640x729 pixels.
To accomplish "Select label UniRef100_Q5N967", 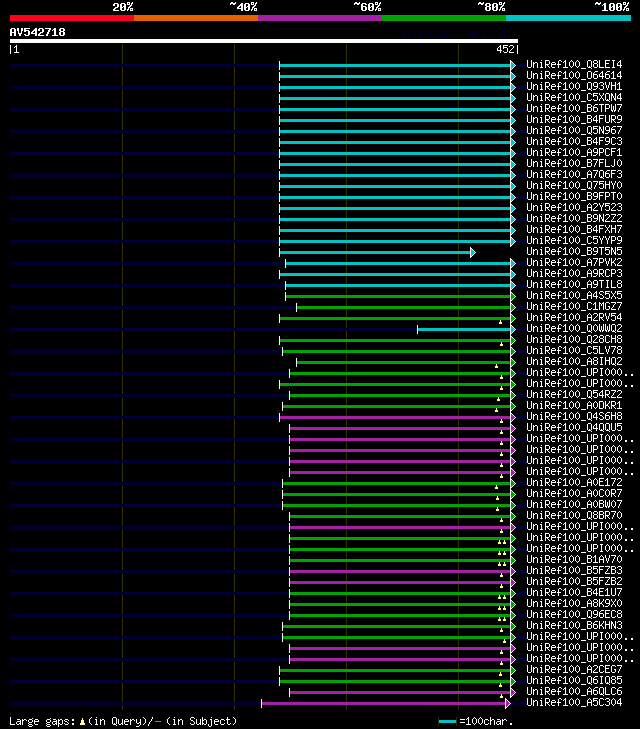I will (x=574, y=130).
